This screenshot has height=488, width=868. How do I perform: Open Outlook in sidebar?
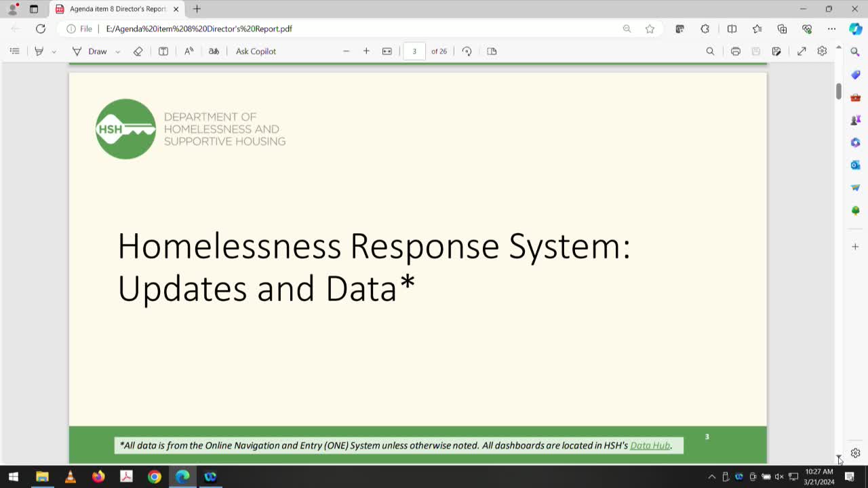(855, 165)
